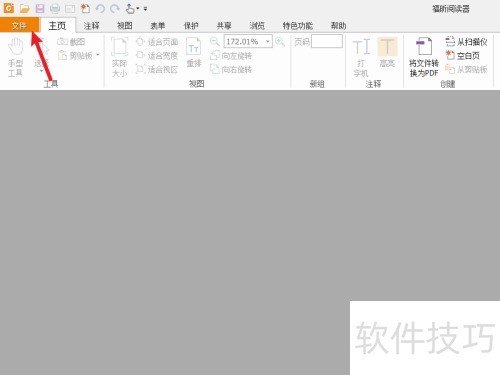Expand the quick access toolbar customize arrow

(x=145, y=9)
